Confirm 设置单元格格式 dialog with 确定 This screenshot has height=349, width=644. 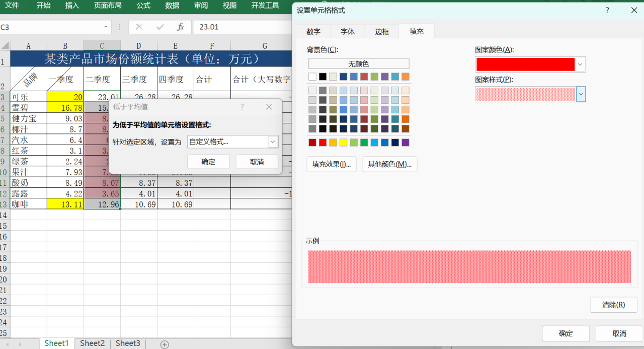(x=566, y=333)
